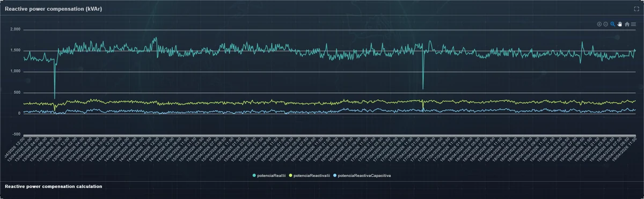
Task: Click the 0 y-axis label
Action: pos(19,113)
